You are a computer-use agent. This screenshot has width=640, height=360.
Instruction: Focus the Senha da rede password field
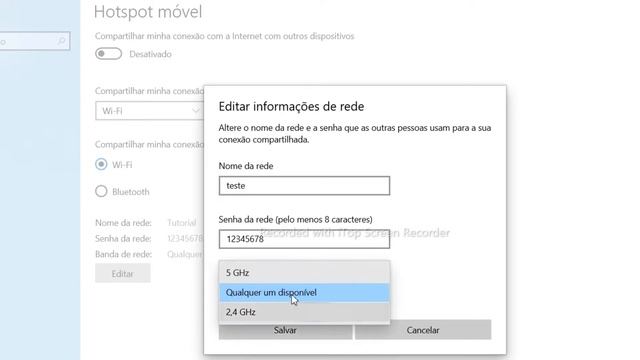pos(304,239)
